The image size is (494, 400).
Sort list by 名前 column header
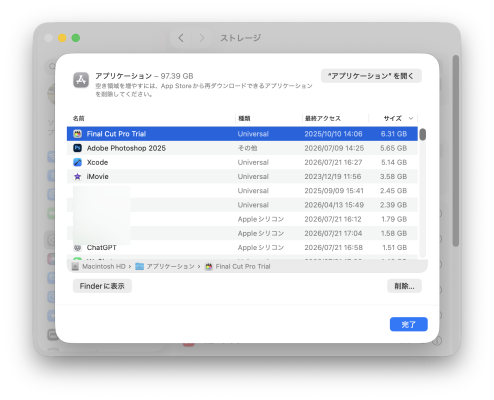pos(79,118)
